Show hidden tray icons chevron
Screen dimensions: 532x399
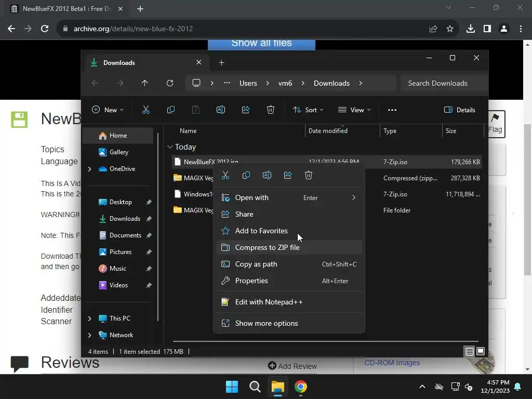point(422,387)
